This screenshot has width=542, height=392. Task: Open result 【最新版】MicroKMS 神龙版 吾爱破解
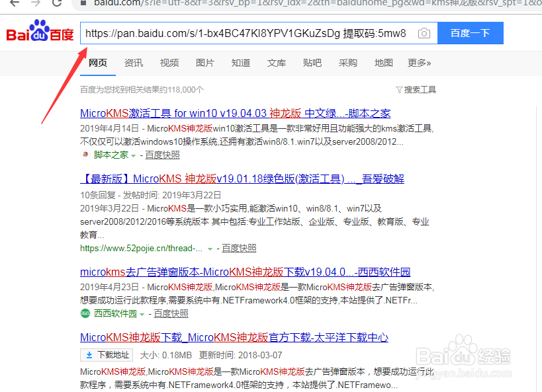click(242, 179)
